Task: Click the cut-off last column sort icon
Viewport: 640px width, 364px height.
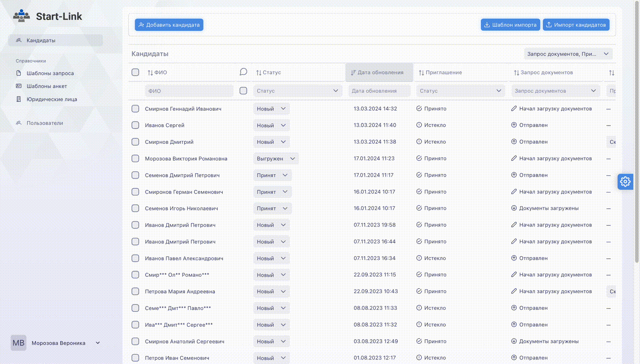Action: (611, 73)
